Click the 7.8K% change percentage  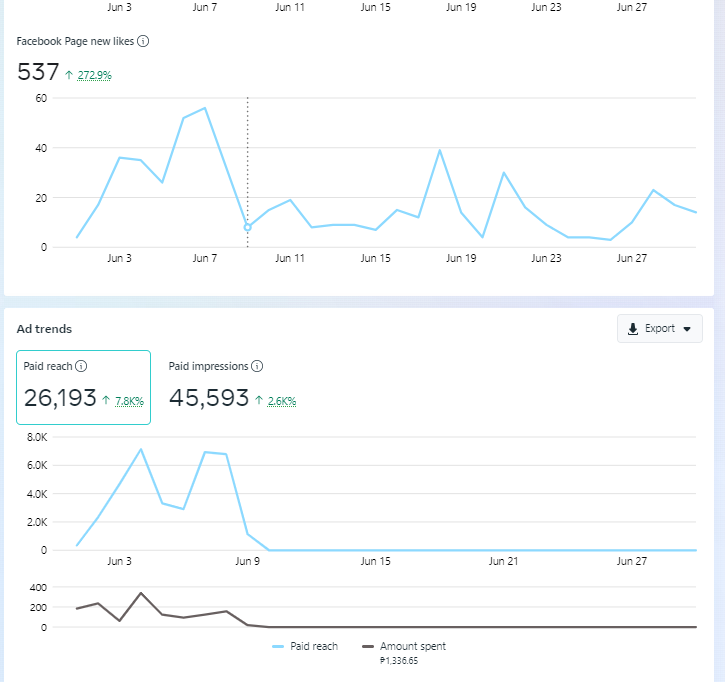point(130,401)
